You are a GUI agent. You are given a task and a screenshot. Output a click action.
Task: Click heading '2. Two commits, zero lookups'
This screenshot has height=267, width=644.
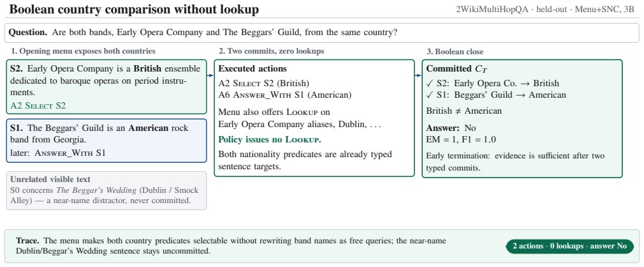click(271, 52)
